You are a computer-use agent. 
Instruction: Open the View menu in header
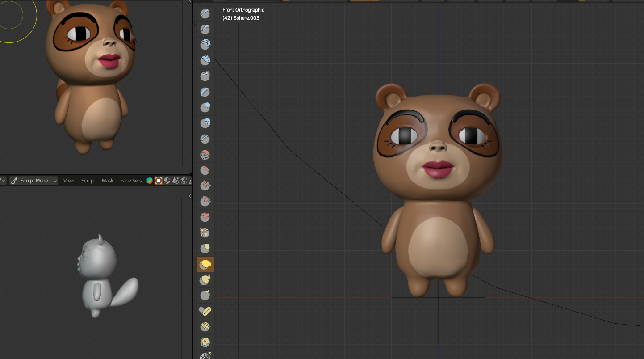click(x=69, y=181)
